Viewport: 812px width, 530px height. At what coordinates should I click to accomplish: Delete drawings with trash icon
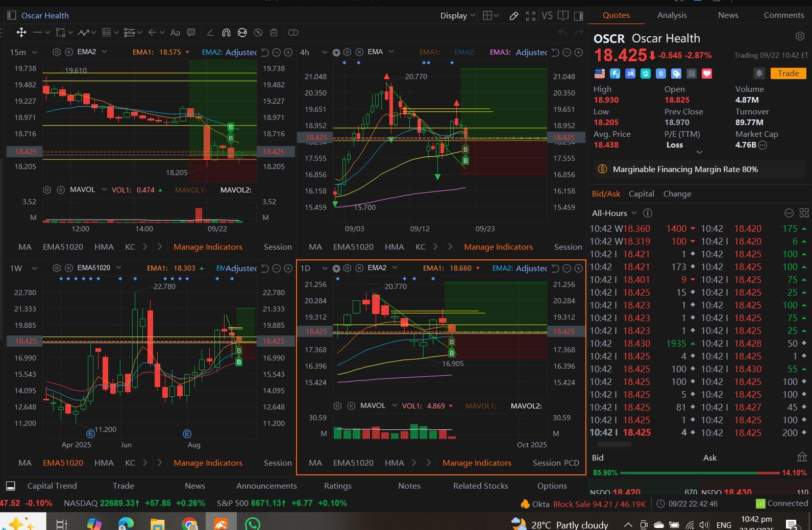pos(274,33)
